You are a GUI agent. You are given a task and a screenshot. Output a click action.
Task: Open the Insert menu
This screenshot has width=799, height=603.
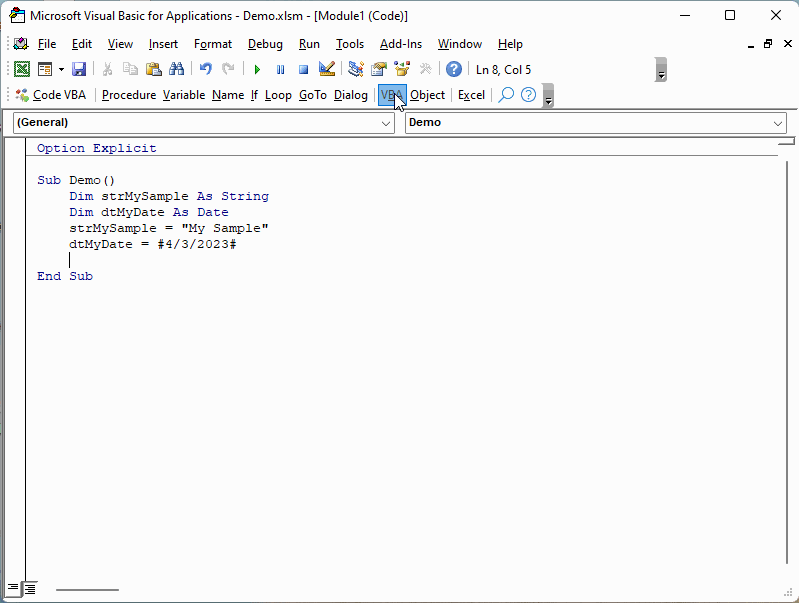click(163, 44)
